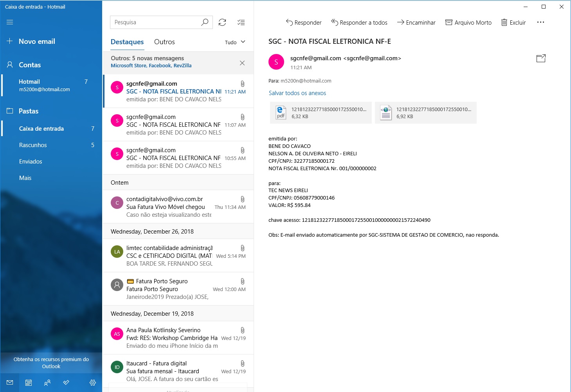571x392 pixels.
Task: Select the Hotmail account
Action: [x=51, y=85]
